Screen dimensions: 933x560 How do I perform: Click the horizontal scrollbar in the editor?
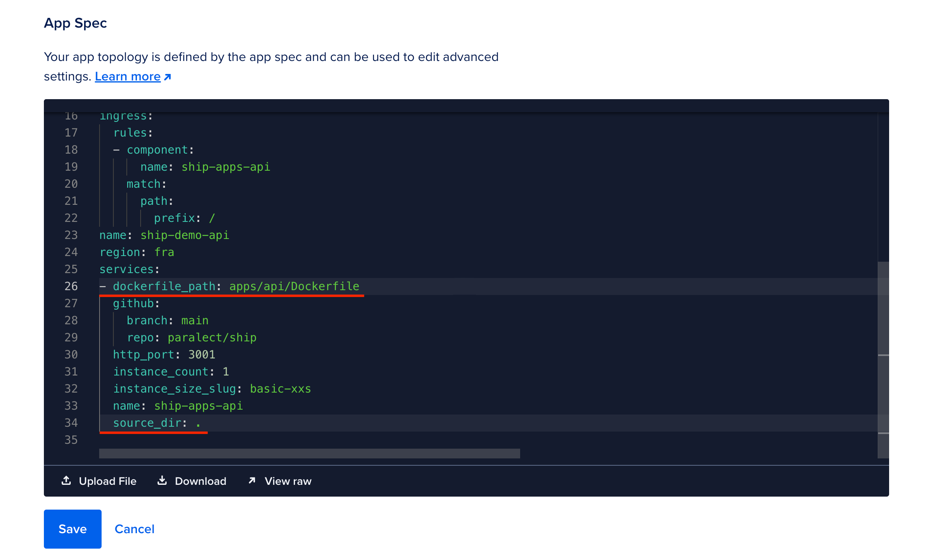(x=309, y=454)
